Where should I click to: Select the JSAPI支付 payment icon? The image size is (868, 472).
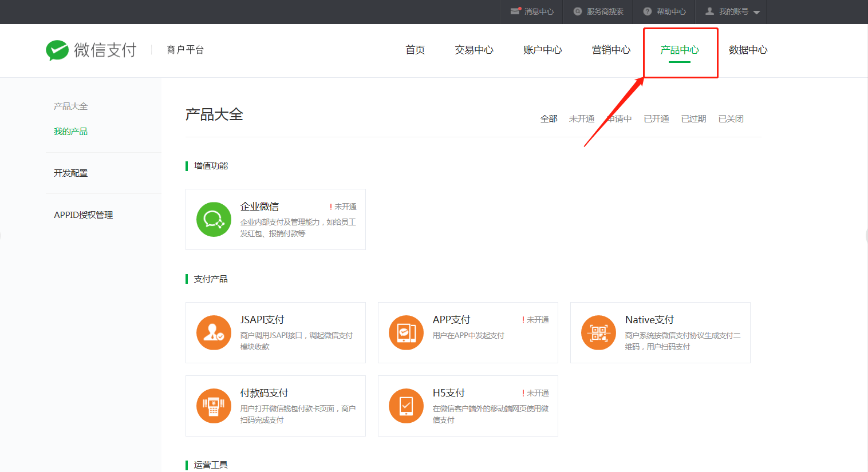pyautogui.click(x=214, y=332)
